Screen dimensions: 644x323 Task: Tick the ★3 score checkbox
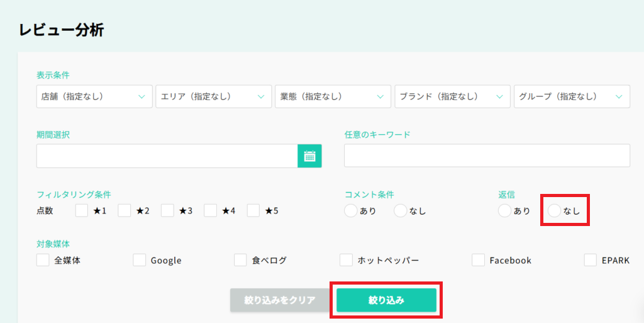(x=167, y=211)
